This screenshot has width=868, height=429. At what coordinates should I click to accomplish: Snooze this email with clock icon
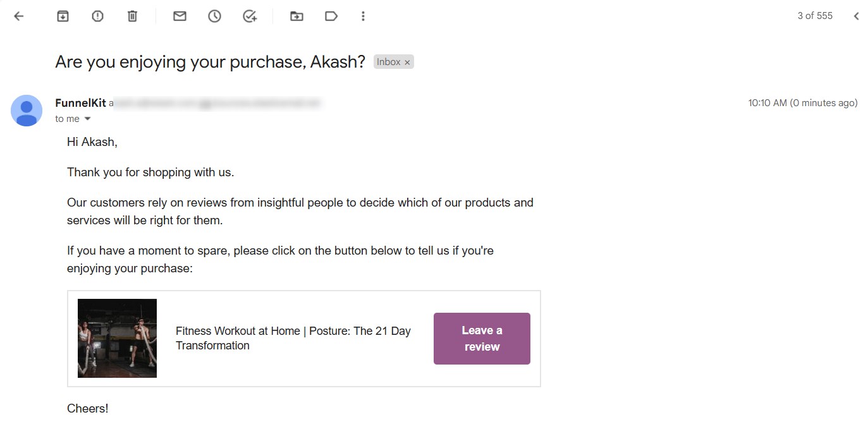(x=214, y=16)
